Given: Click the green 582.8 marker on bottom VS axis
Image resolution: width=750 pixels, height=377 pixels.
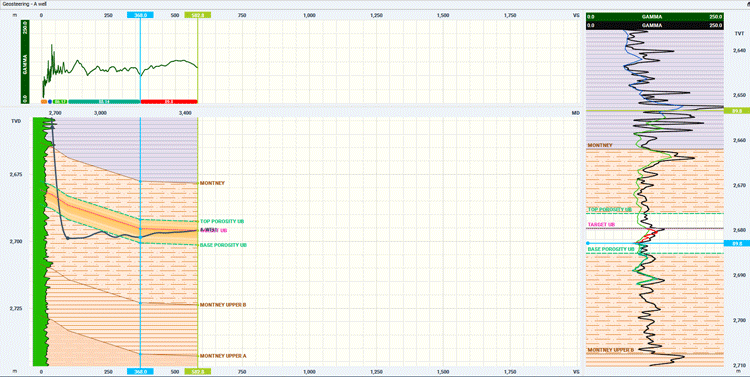Looking at the screenshot, I should [x=198, y=371].
